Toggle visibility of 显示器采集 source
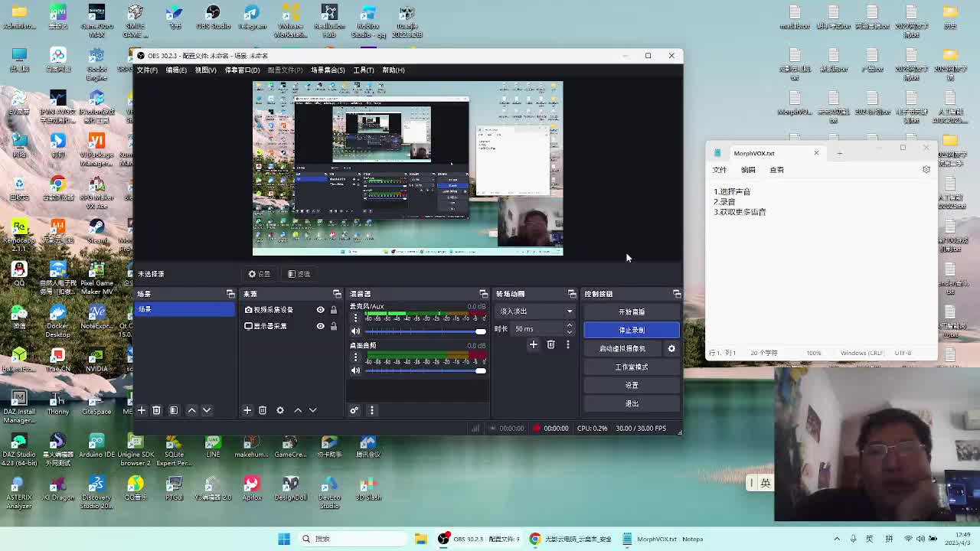980x551 pixels. coord(320,326)
